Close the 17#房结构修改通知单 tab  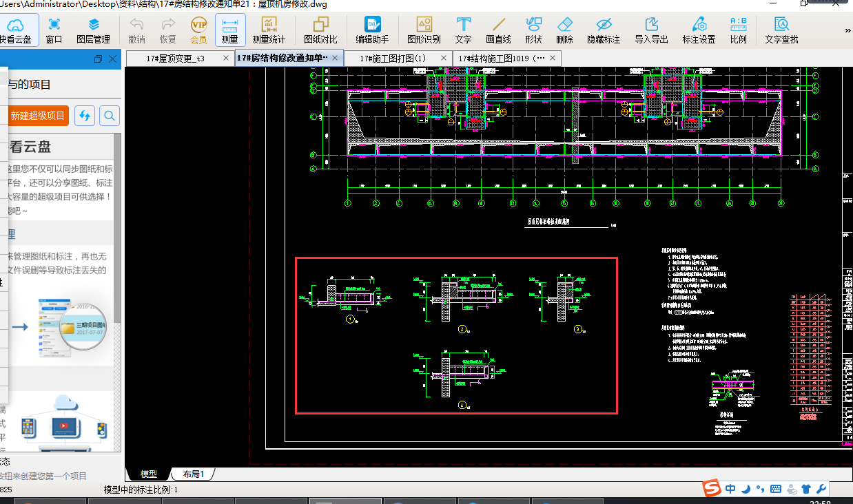(x=336, y=59)
